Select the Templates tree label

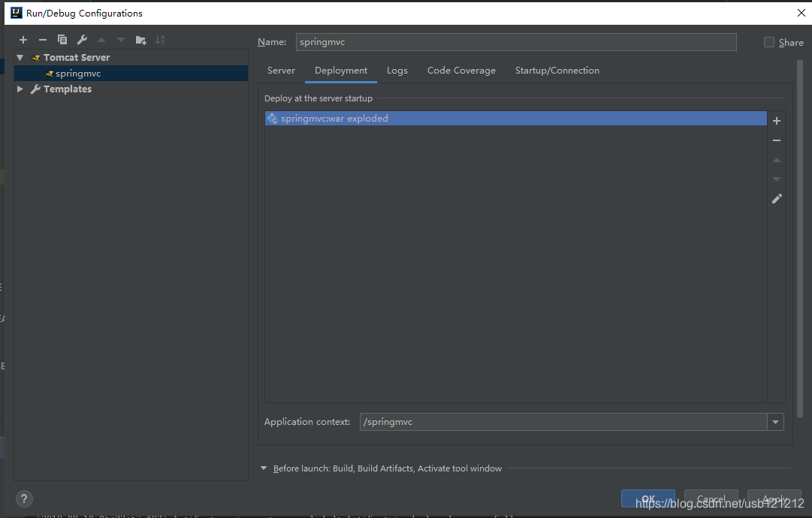click(x=68, y=89)
